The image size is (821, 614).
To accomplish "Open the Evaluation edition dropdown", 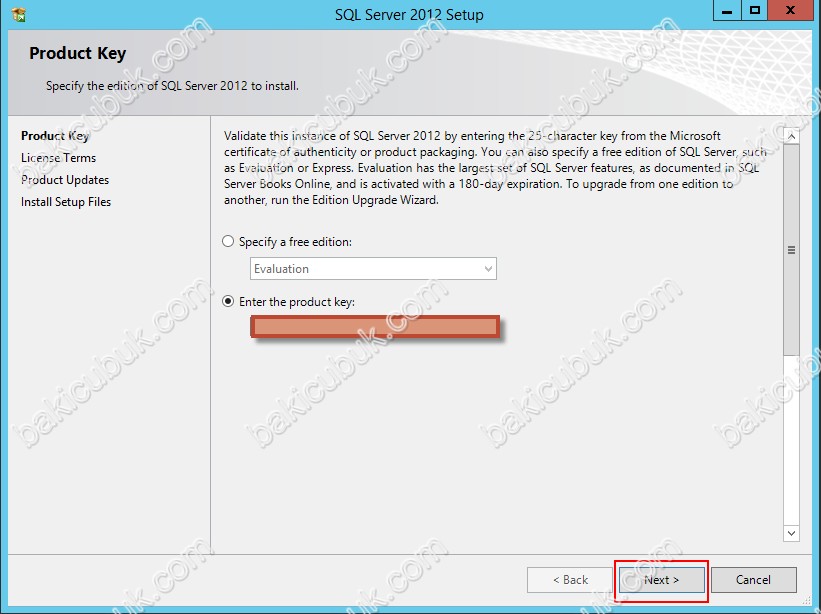I will coord(373,269).
